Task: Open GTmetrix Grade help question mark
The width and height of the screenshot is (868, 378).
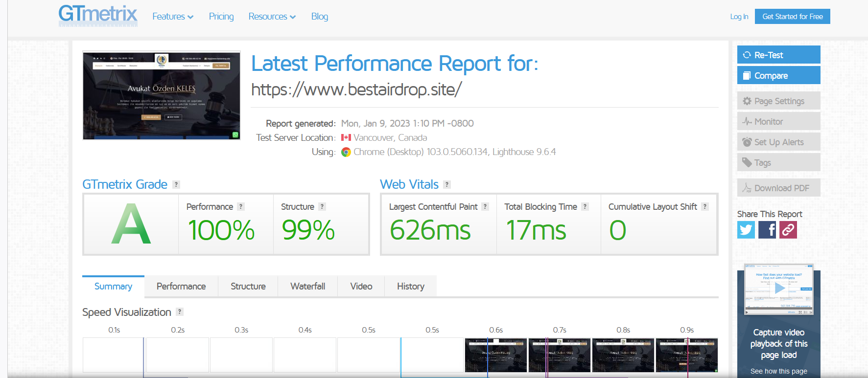Action: [x=176, y=184]
